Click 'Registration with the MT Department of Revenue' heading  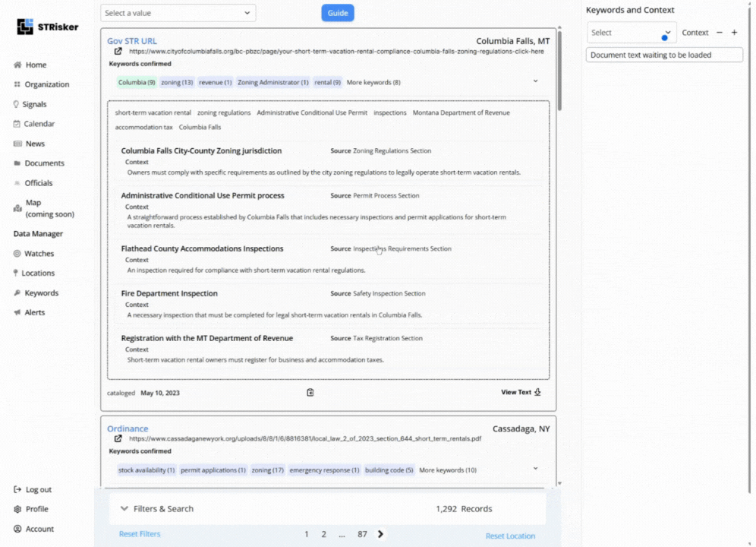(207, 338)
